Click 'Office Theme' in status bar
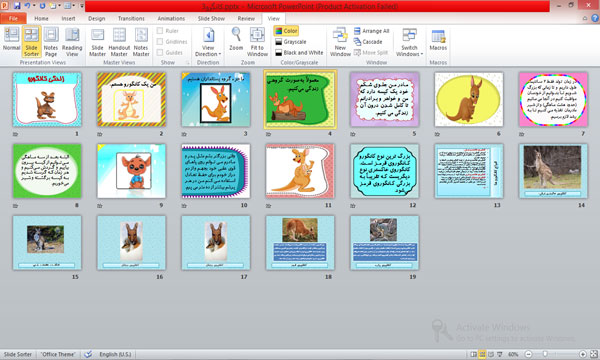The width and height of the screenshot is (600, 360). [58, 354]
